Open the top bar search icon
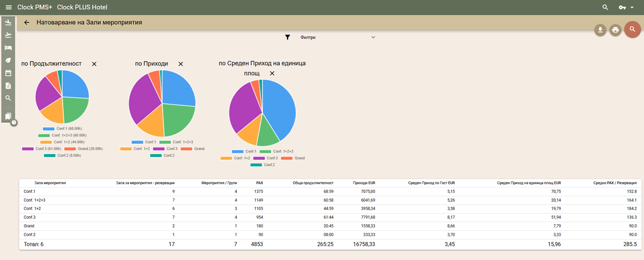 click(605, 7)
